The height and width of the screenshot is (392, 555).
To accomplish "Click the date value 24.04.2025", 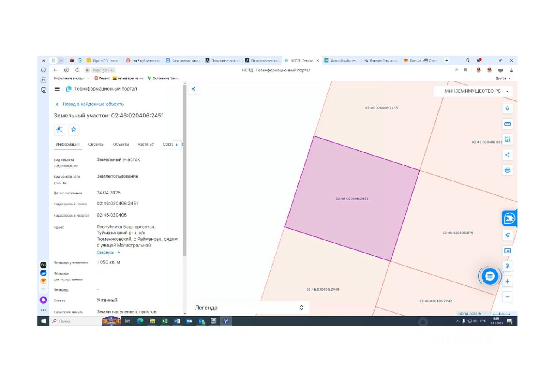I will [x=108, y=192].
